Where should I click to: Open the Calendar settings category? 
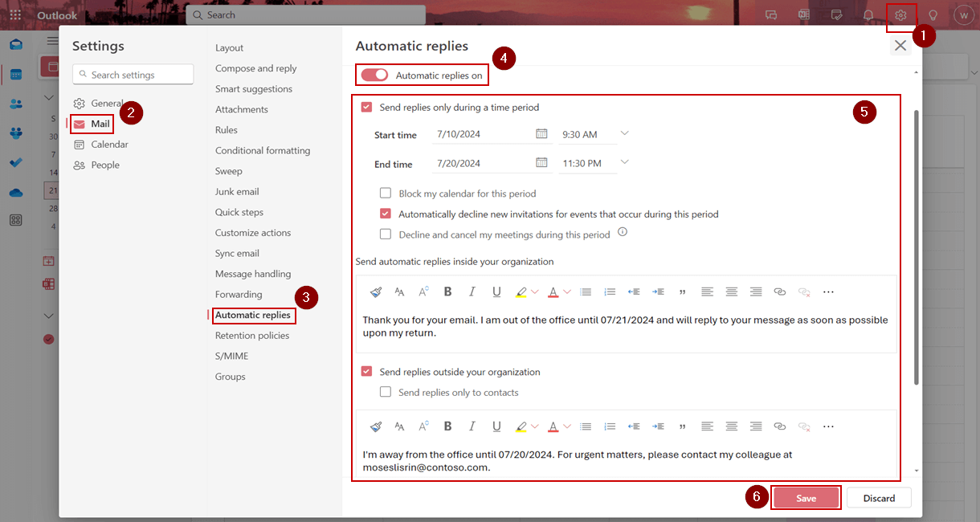coord(109,145)
